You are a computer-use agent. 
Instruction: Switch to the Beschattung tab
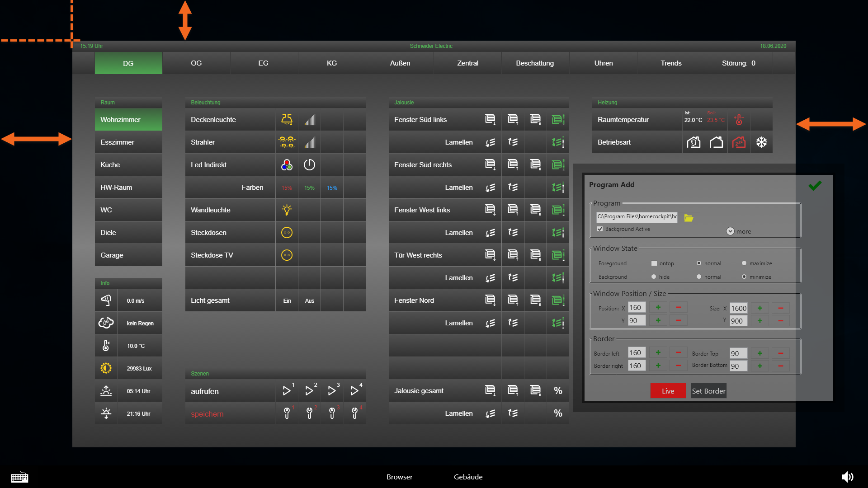535,63
